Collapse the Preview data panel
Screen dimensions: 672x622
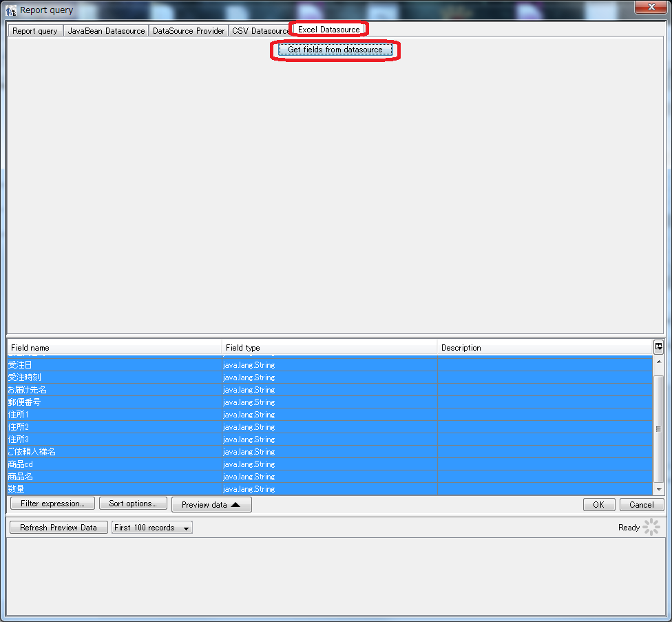pyautogui.click(x=211, y=504)
